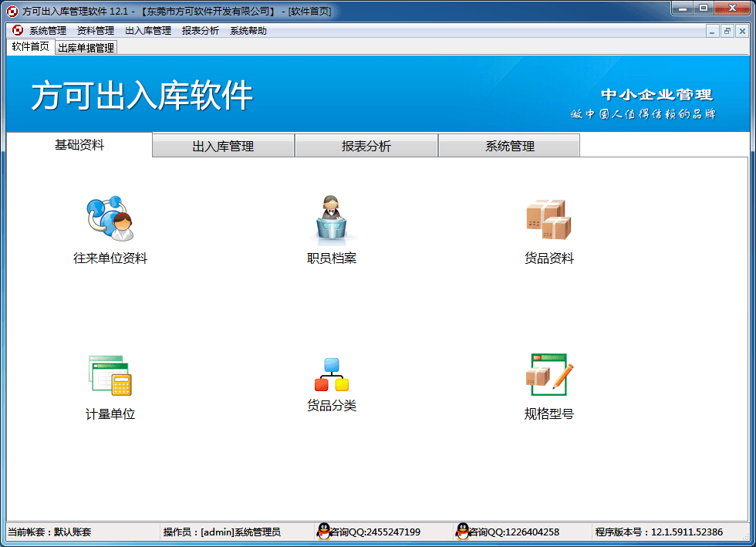Switch to the 报表分析 panel tab
The height and width of the screenshot is (547, 756).
tap(366, 146)
